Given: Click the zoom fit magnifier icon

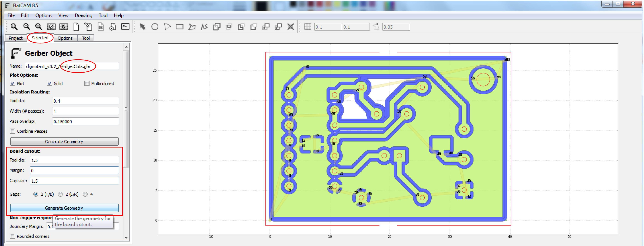Looking at the screenshot, I should (x=14, y=27).
